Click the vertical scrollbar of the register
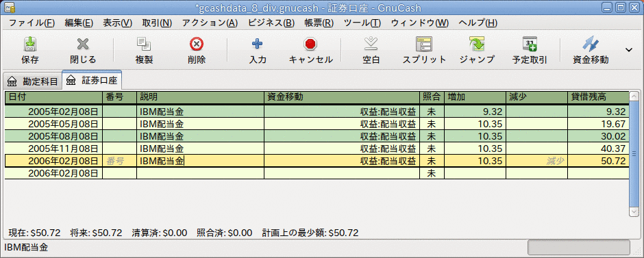This screenshot has width=644, height=258. 634,153
